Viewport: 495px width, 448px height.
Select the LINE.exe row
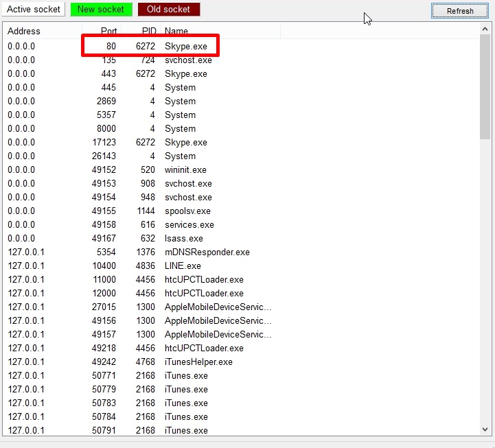click(x=241, y=266)
